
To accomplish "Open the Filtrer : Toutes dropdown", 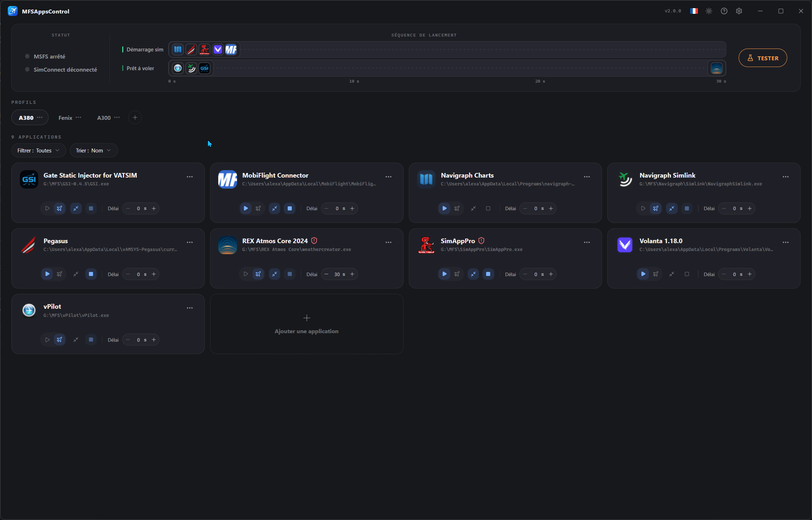I will click(39, 151).
